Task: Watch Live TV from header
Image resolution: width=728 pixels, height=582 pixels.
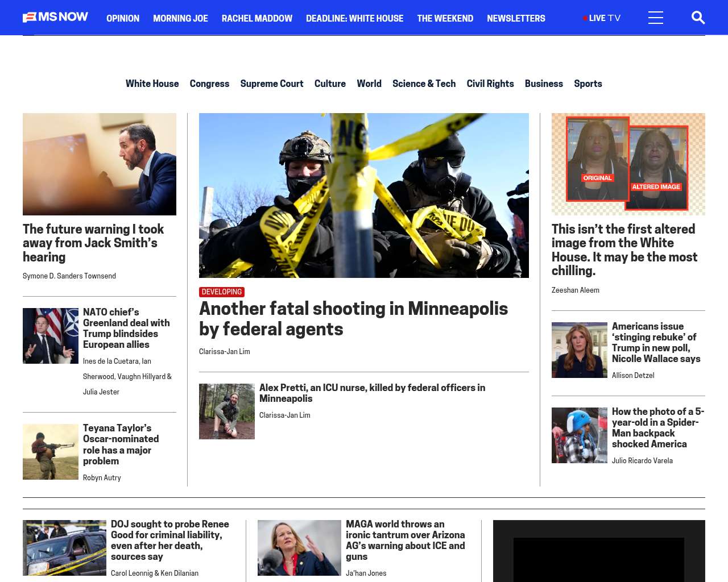Action: [x=602, y=18]
